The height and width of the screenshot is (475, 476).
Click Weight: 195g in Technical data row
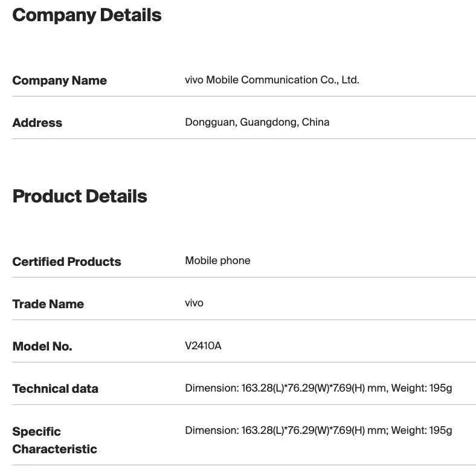pos(422,388)
